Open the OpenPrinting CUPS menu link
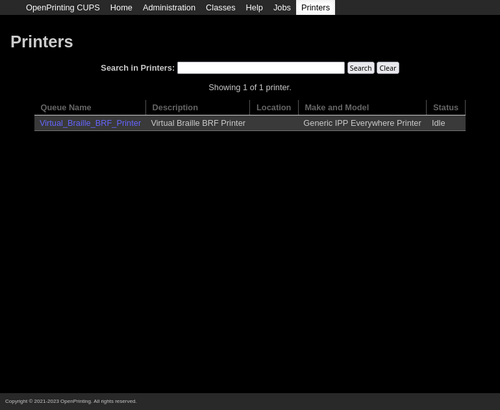 pyautogui.click(x=63, y=7)
